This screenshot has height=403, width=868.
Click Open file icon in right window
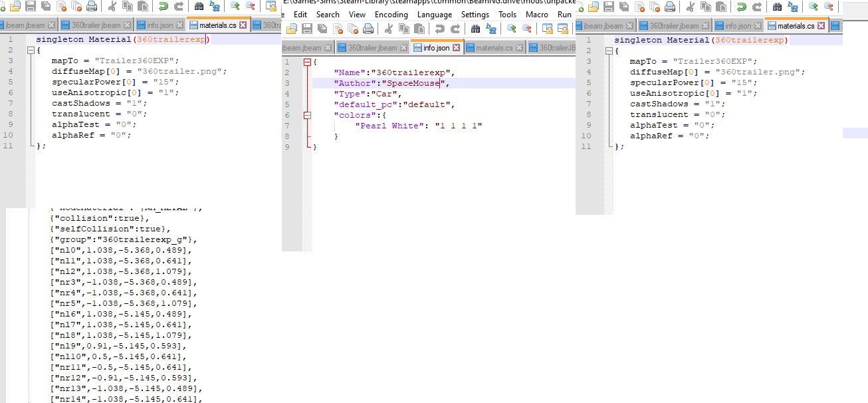pos(593,7)
